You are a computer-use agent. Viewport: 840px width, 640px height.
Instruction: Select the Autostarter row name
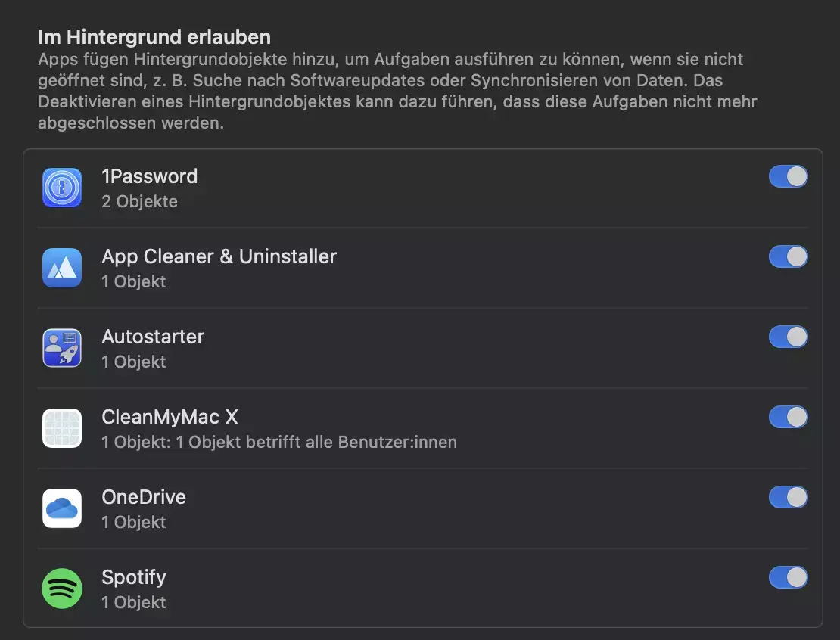[153, 337]
